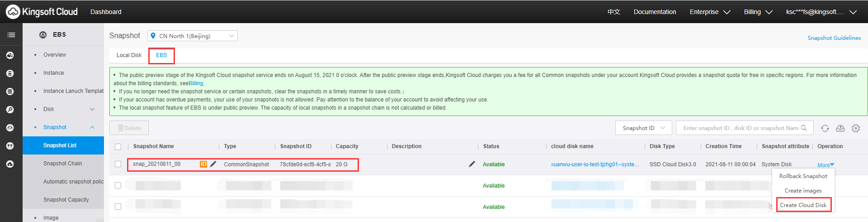This screenshot has width=868, height=222.
Task: Click the Capacity column header
Action: (347, 146)
